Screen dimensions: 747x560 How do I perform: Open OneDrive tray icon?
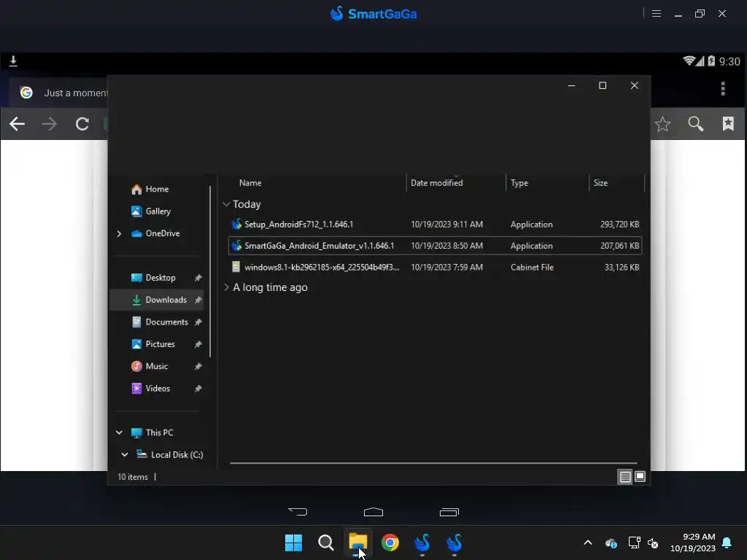point(611,542)
